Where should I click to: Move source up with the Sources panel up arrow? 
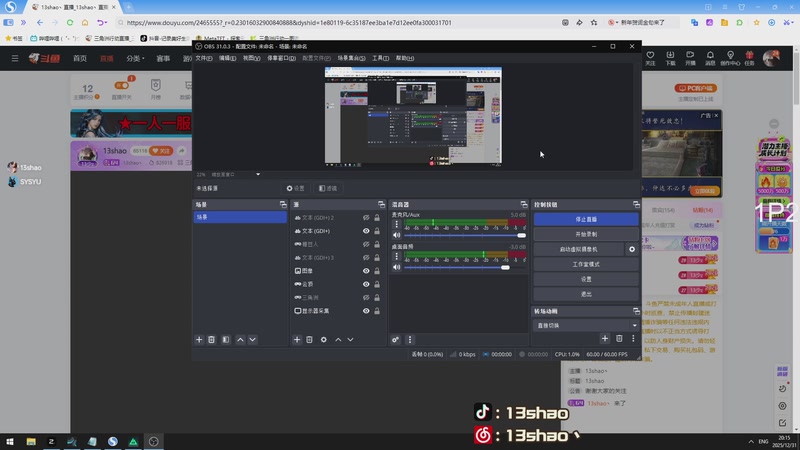338,340
